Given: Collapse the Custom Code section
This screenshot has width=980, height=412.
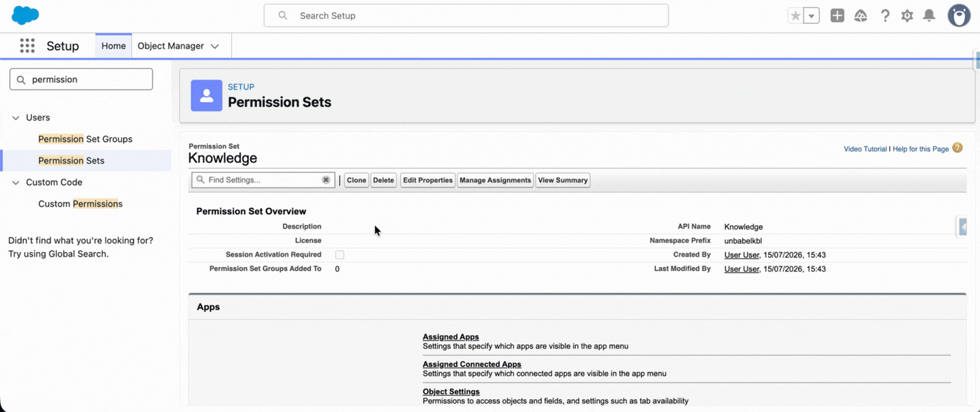Looking at the screenshot, I should (16, 183).
